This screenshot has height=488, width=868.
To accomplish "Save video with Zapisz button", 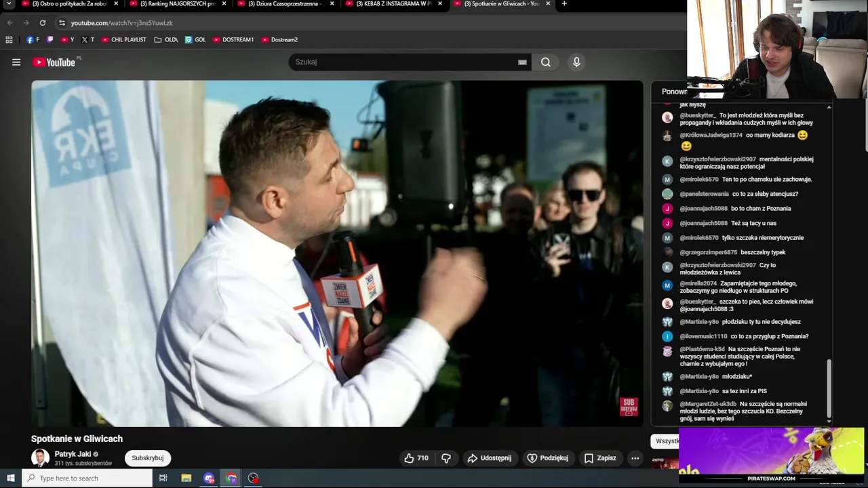I will click(600, 458).
